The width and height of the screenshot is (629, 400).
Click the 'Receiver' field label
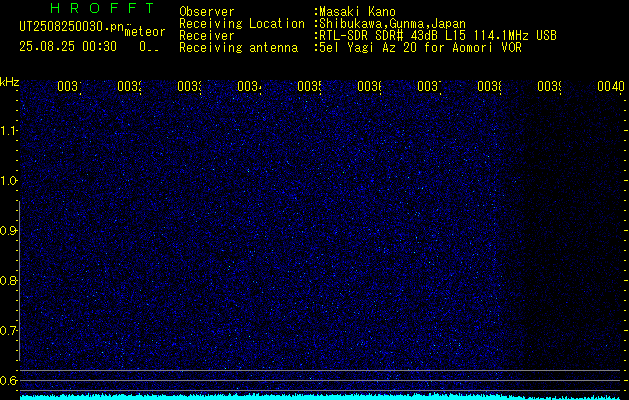207,36
